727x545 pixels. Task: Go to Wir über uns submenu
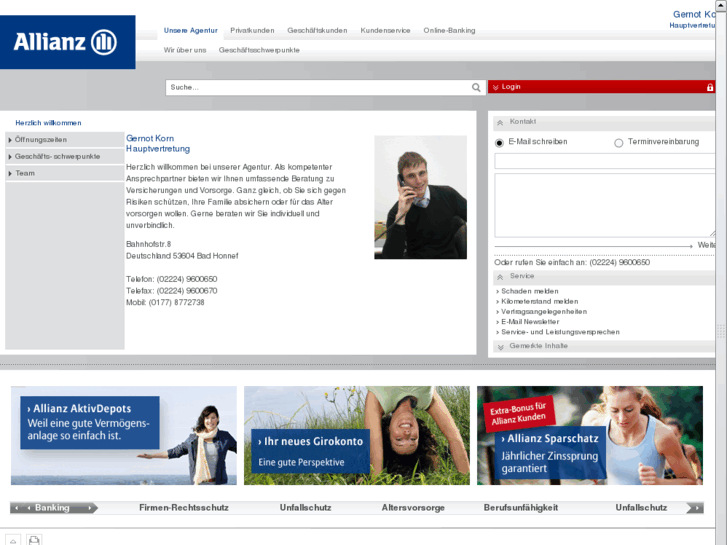tap(185, 50)
